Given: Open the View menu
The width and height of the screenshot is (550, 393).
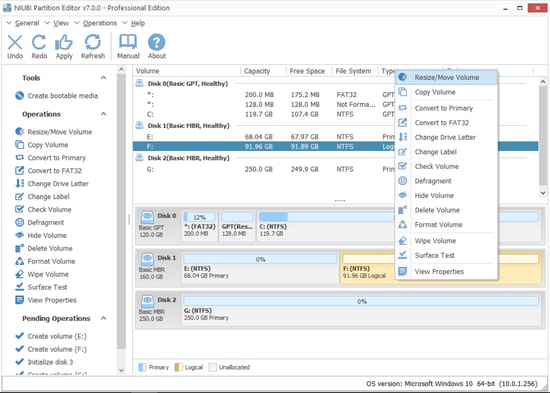Looking at the screenshot, I should [x=61, y=23].
